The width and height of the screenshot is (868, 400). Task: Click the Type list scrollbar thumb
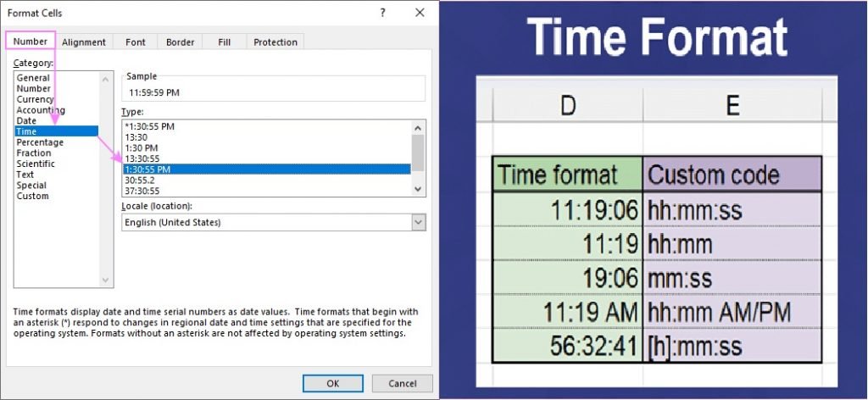tap(418, 153)
